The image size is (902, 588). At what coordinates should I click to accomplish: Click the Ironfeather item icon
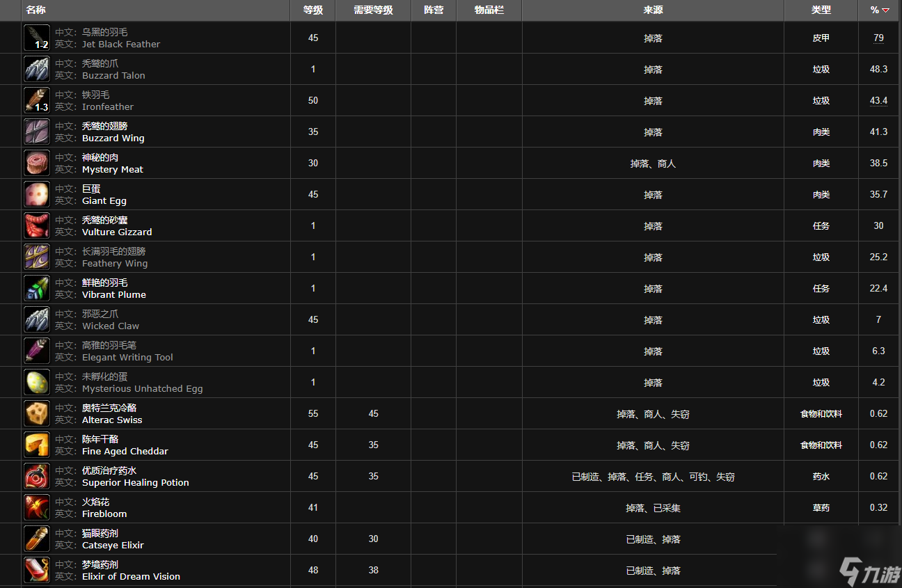coord(37,101)
